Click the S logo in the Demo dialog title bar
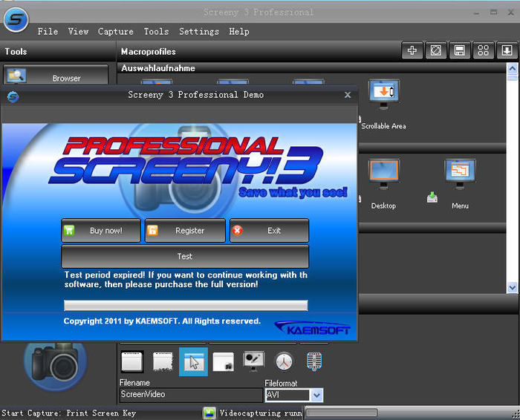 click(x=13, y=96)
